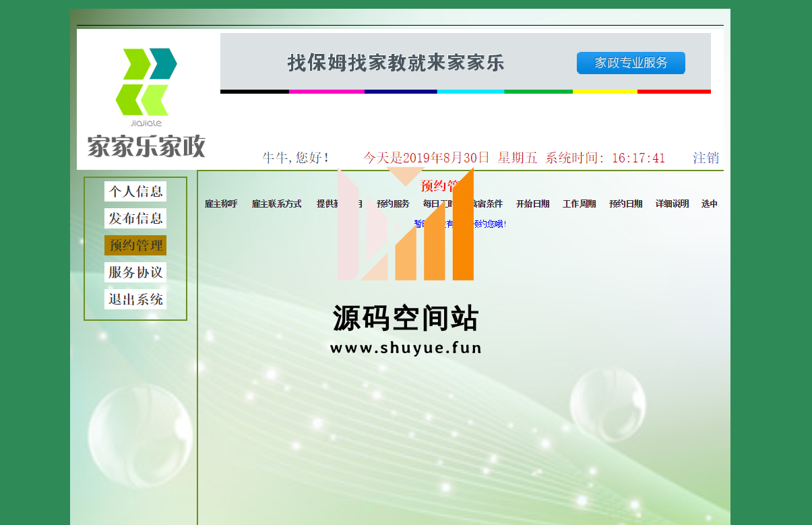
Task: Click the 雇主称呼 column header
Action: pyautogui.click(x=221, y=204)
